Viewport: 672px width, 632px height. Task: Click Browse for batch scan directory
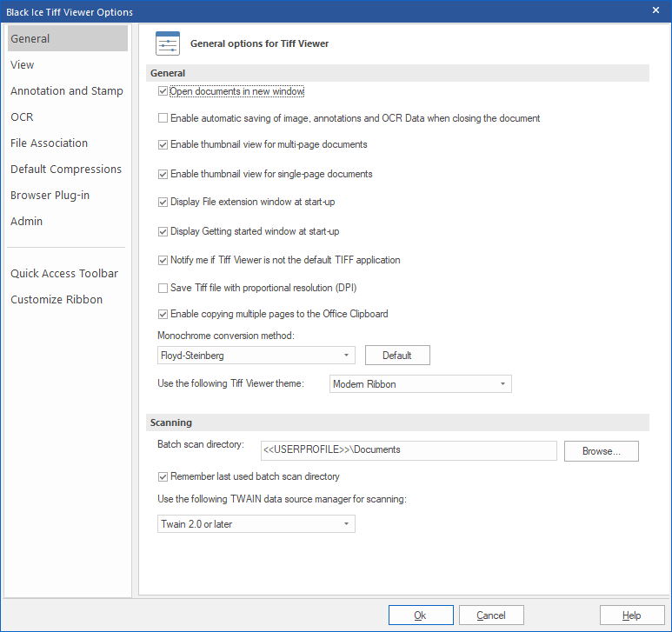click(602, 451)
